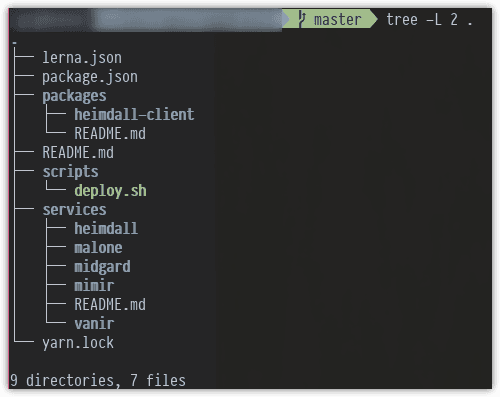Viewport: 500px width, 397px height.
Task: Select the vanir service directory
Action: 94,324
